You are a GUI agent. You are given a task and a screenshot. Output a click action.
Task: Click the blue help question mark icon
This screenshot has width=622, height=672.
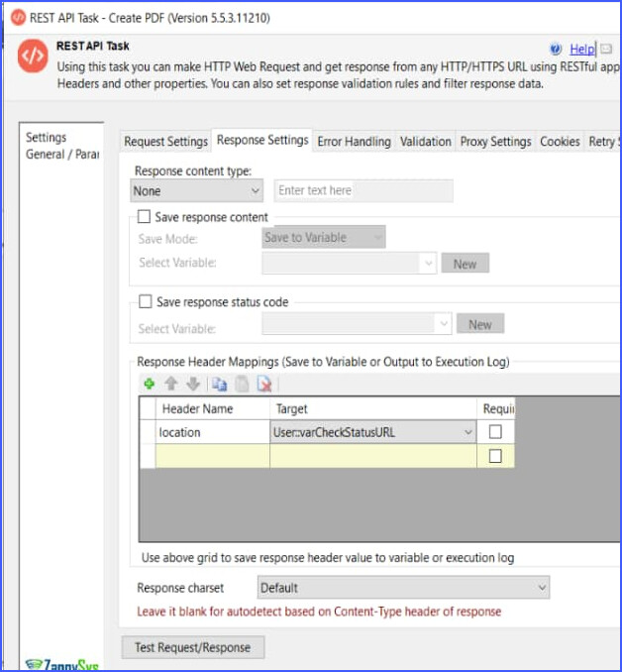click(556, 50)
